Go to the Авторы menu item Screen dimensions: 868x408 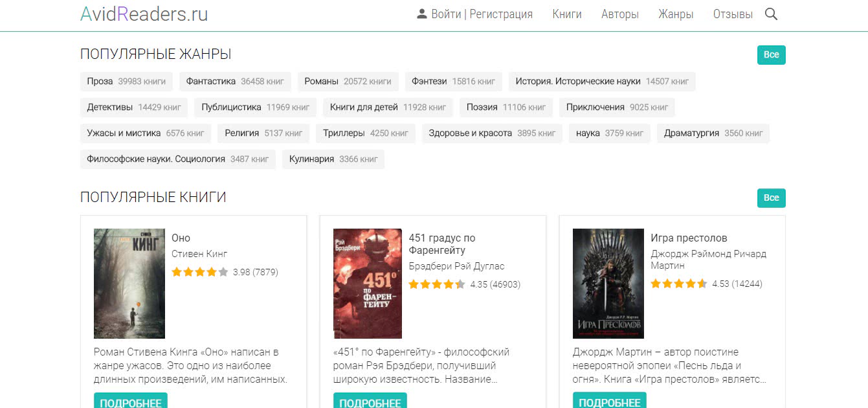pos(619,14)
